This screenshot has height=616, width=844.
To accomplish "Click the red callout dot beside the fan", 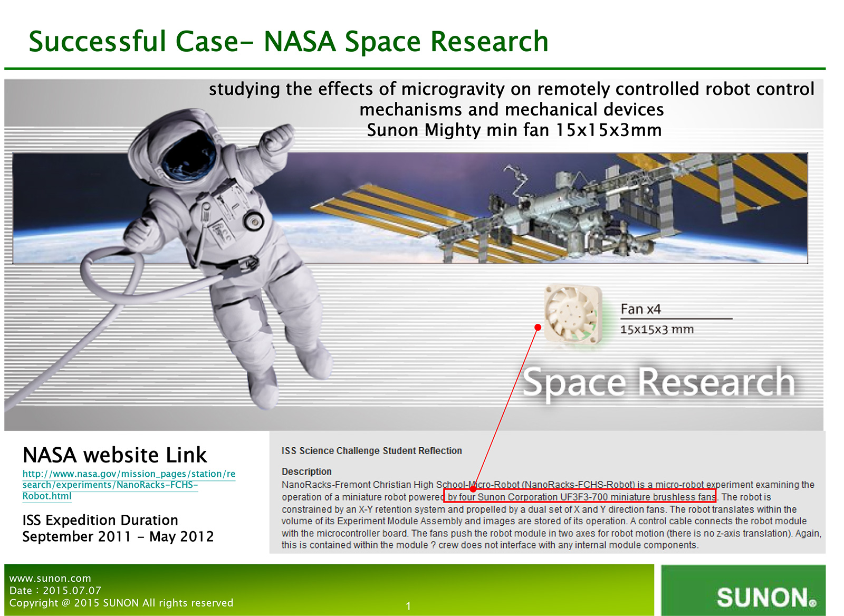I will point(538,328).
